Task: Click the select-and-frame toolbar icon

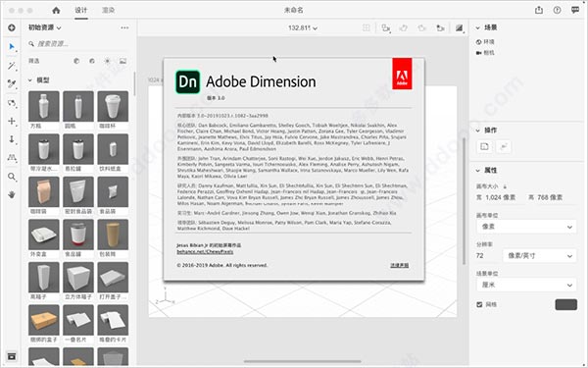Action: point(385,27)
